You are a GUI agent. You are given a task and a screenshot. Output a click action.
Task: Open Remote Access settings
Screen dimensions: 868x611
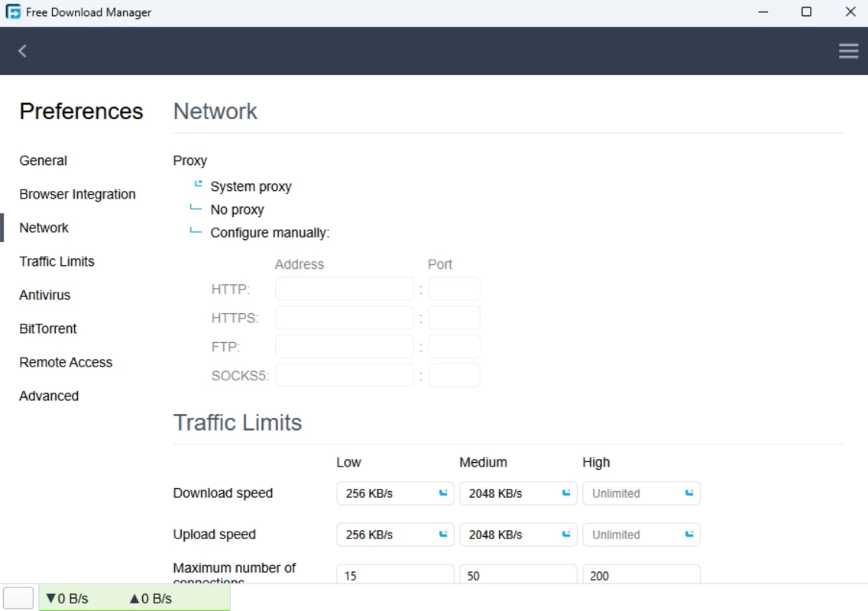pyautogui.click(x=66, y=362)
